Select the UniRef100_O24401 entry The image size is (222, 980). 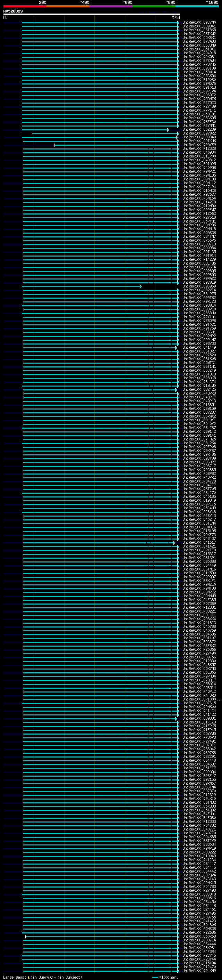[x=199, y=910]
